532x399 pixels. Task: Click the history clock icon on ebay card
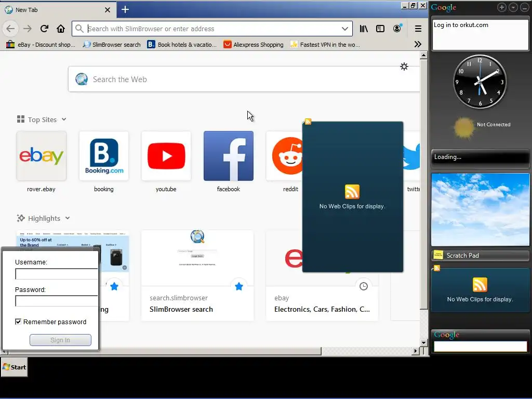[363, 286]
